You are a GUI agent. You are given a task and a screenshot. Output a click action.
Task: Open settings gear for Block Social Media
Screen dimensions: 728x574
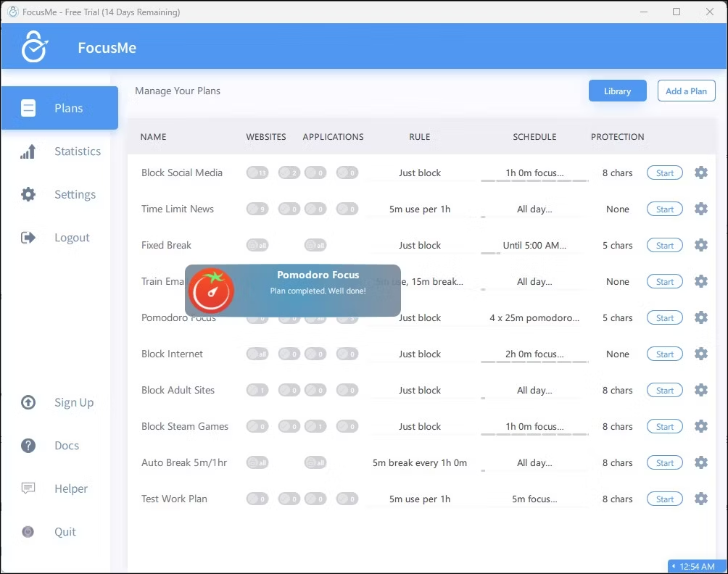(x=701, y=172)
